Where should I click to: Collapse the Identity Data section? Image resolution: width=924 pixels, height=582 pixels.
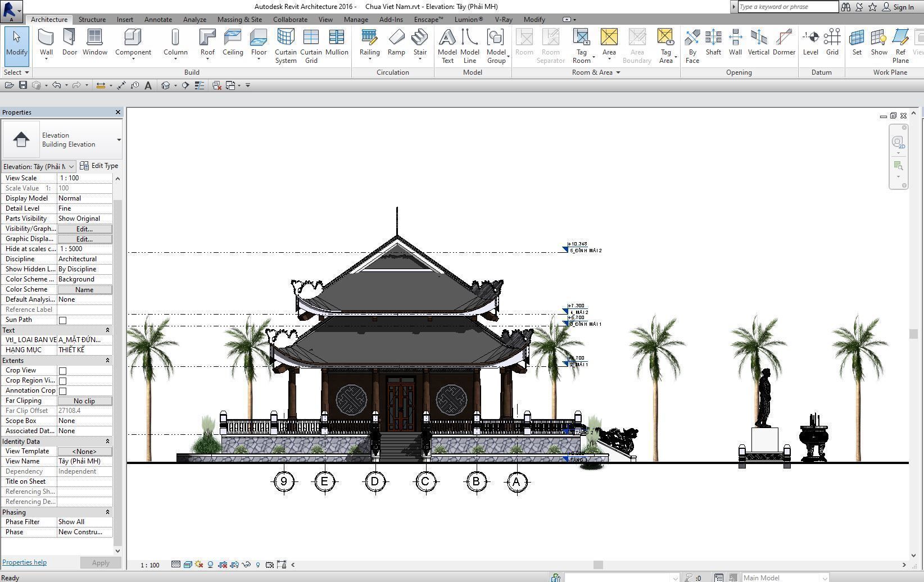(107, 442)
